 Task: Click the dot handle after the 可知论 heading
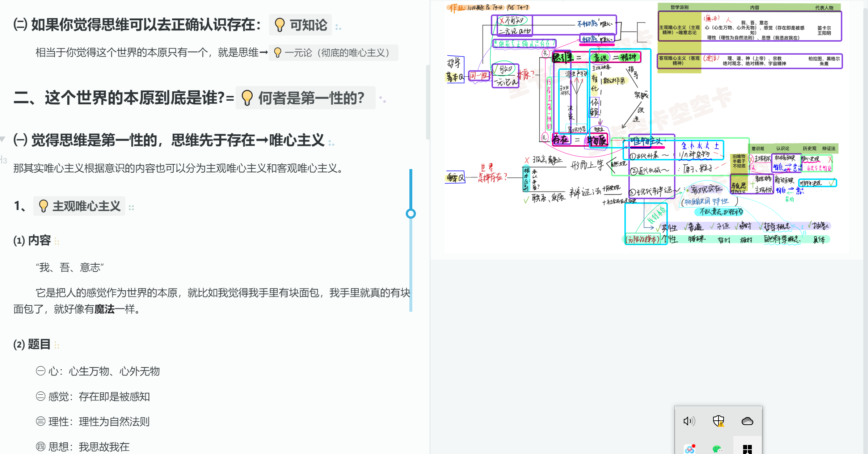(338, 26)
